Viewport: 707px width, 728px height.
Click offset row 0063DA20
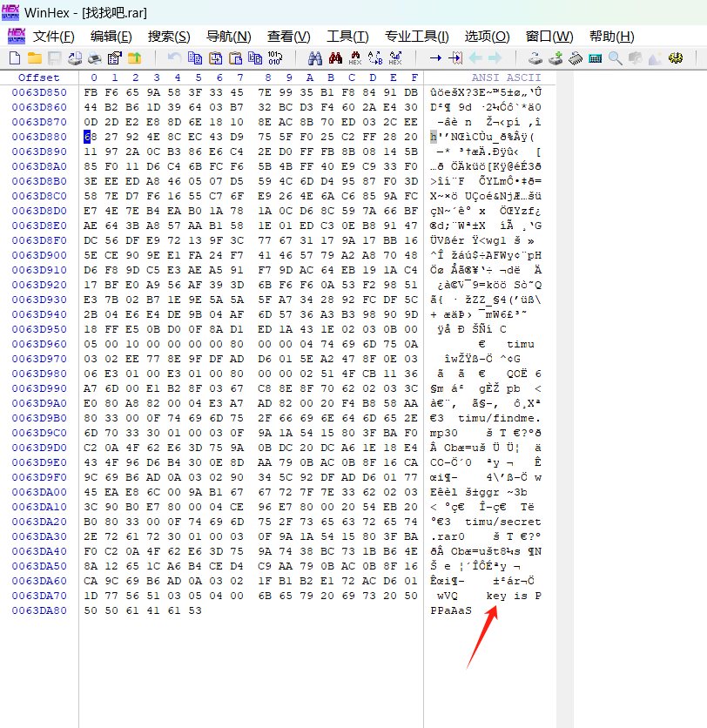click(39, 522)
